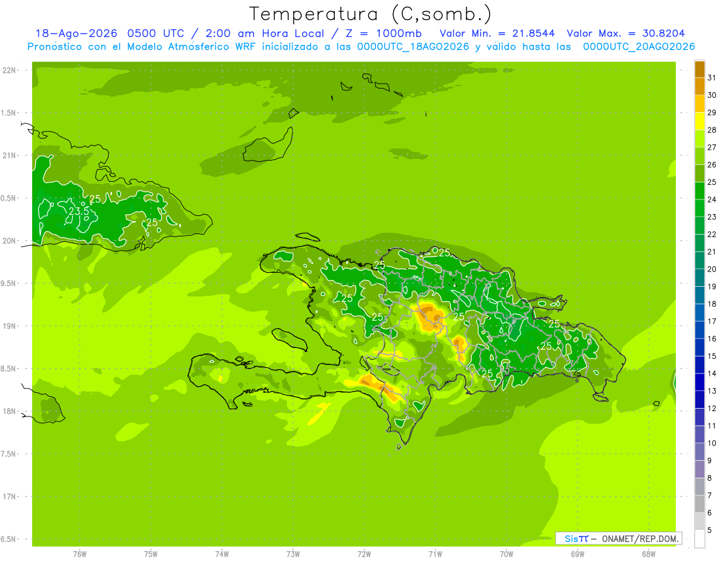The width and height of the screenshot is (728, 562).
Task: Pick the teal swatch between 19 and 20
Action: click(x=699, y=278)
